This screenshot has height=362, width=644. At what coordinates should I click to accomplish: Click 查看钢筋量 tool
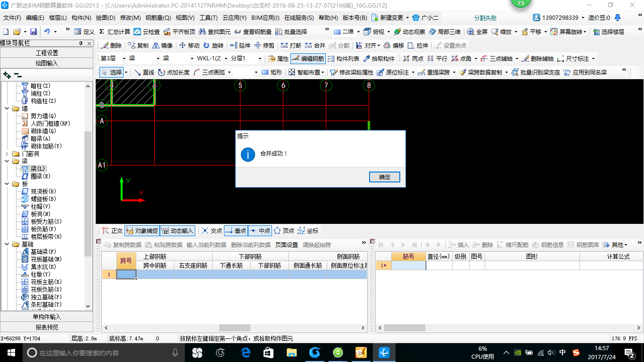pyautogui.click(x=253, y=32)
